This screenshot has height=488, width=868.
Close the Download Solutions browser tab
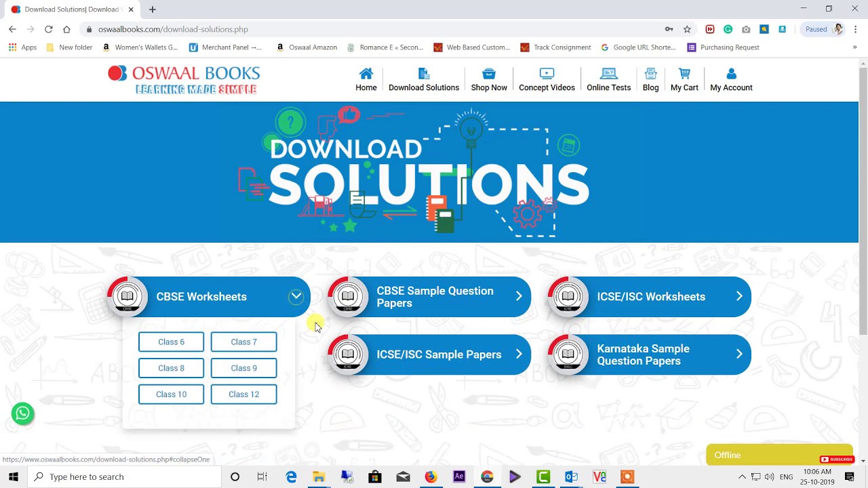tap(131, 9)
